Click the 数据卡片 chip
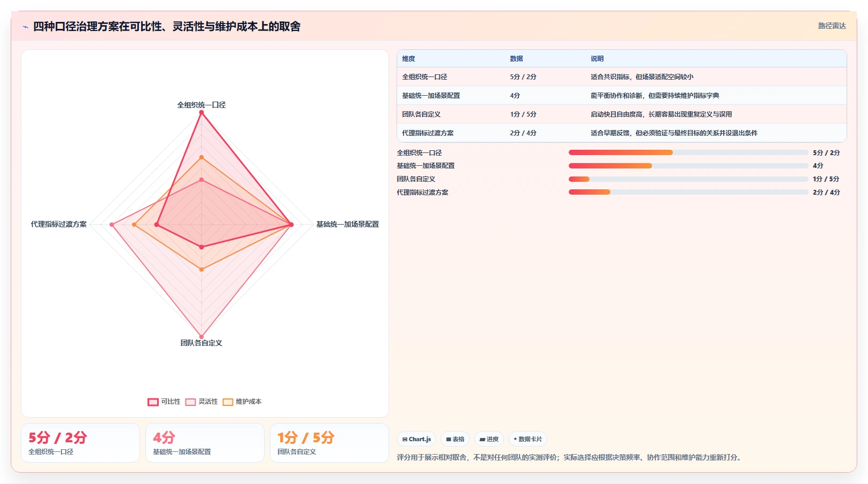This screenshot has height=484, width=868. coord(528,439)
